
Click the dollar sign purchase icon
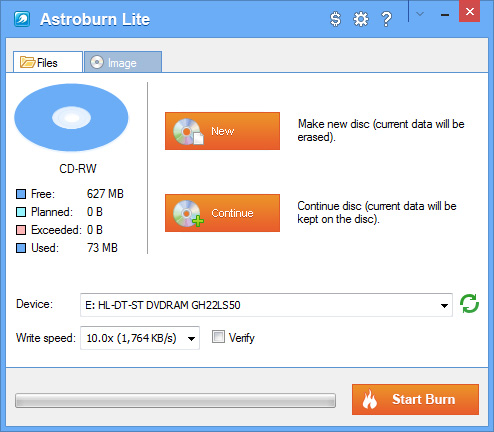pos(335,19)
